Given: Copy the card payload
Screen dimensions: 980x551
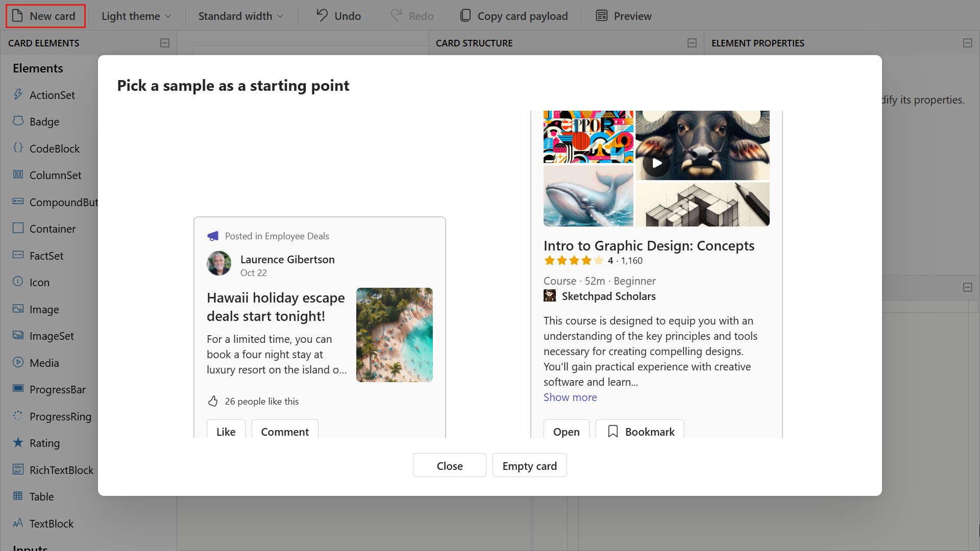Looking at the screenshot, I should point(513,16).
